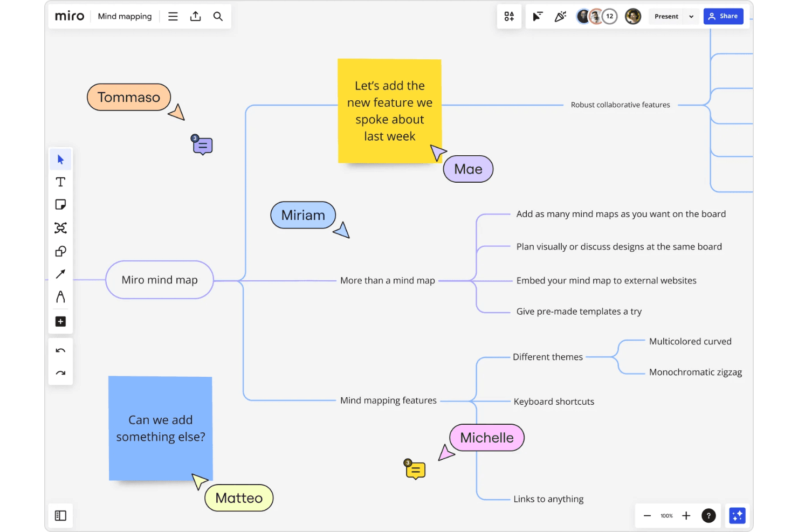The image size is (798, 532).
Task: Select the Miro mind map root node
Action: pyautogui.click(x=160, y=280)
